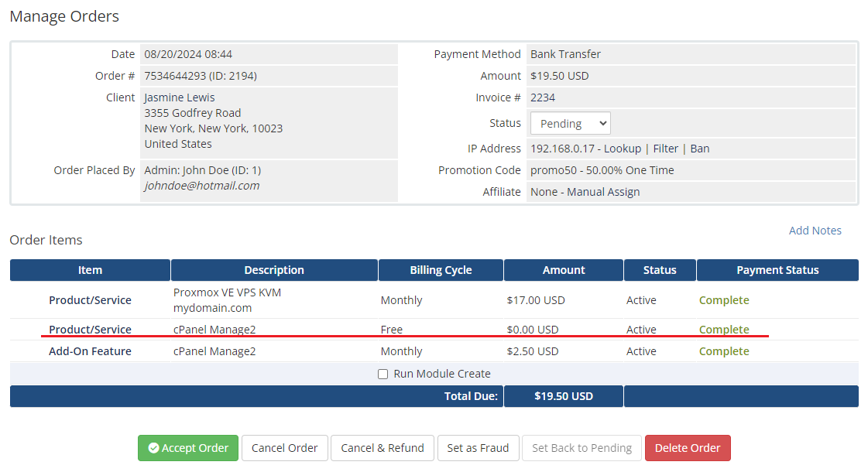Screen dimensions: 868x472
Task: Toggle the Run Module Create checkbox
Action: coord(383,374)
